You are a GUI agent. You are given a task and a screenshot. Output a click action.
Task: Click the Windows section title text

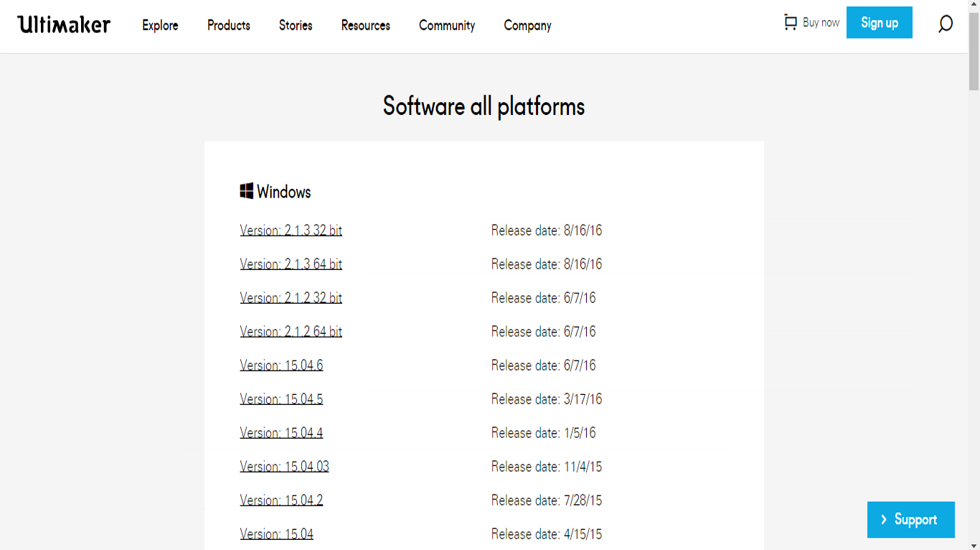pos(283,192)
